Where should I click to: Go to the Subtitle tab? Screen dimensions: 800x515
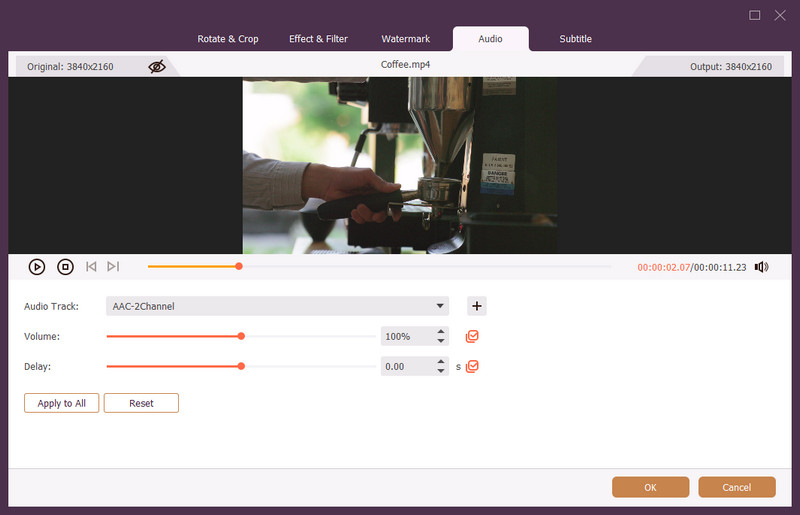coord(575,39)
